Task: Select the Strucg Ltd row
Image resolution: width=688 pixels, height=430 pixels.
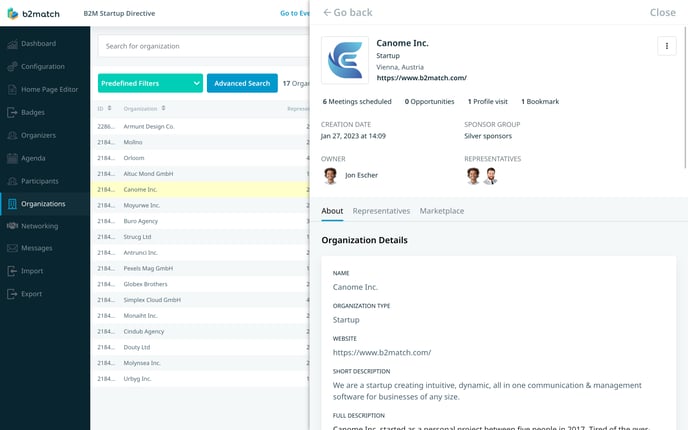Action: 200,237
